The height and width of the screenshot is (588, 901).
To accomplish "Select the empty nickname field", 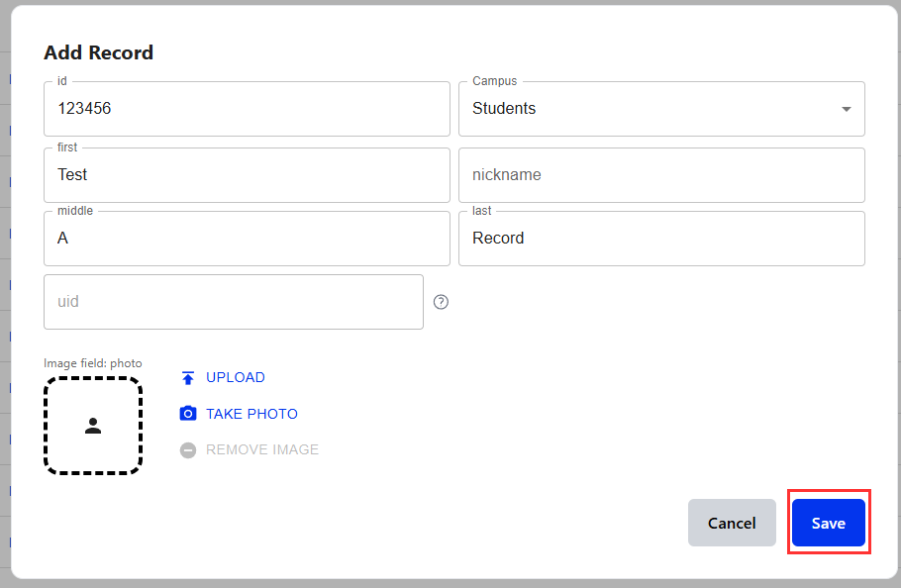I will pyautogui.click(x=661, y=175).
